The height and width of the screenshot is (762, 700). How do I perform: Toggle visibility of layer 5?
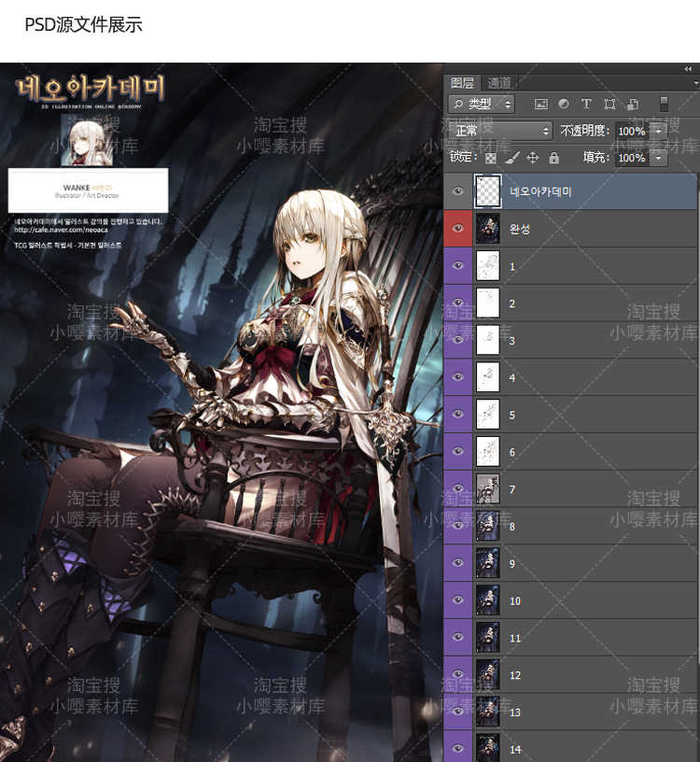click(x=457, y=414)
